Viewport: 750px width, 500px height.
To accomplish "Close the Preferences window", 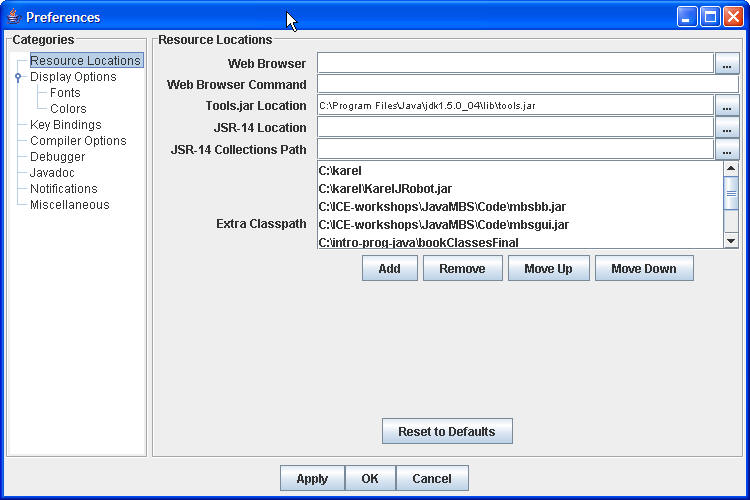I will point(733,17).
